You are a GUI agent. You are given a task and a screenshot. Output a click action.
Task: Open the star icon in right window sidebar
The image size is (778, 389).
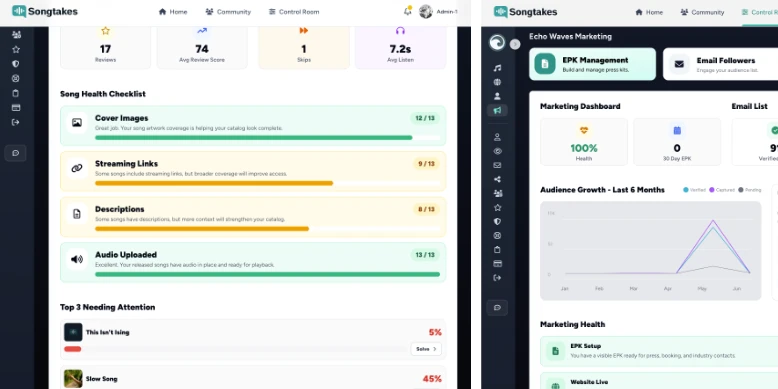(497, 207)
